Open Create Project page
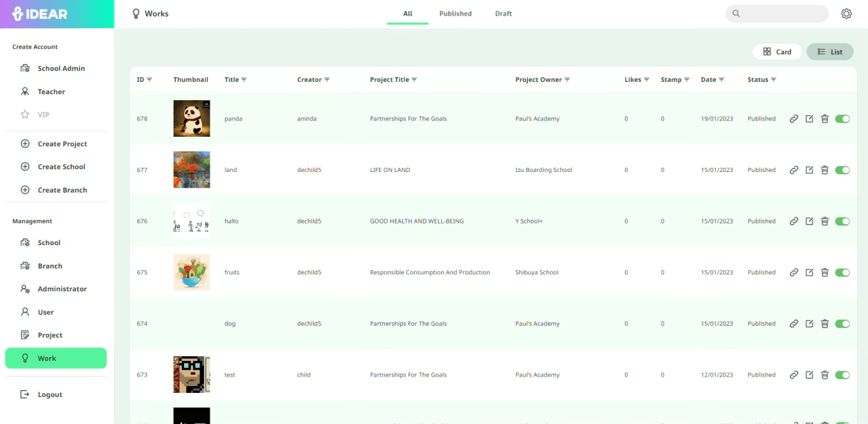This screenshot has width=868, height=424. click(x=56, y=144)
